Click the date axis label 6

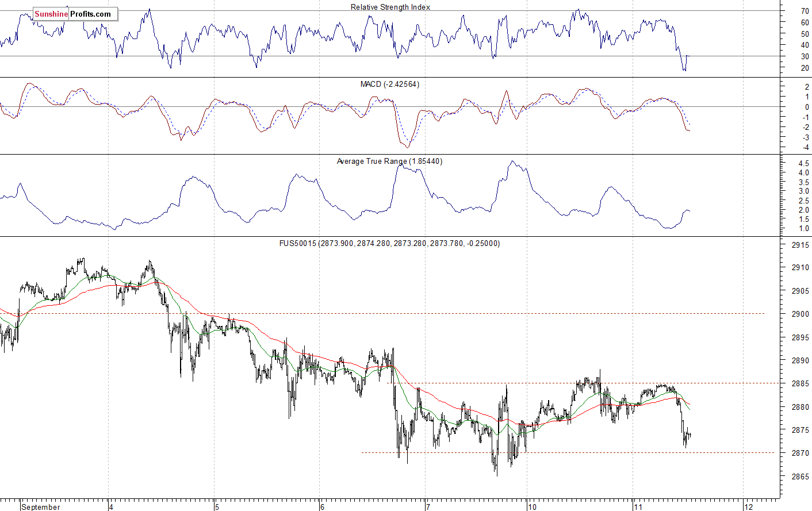coord(323,507)
